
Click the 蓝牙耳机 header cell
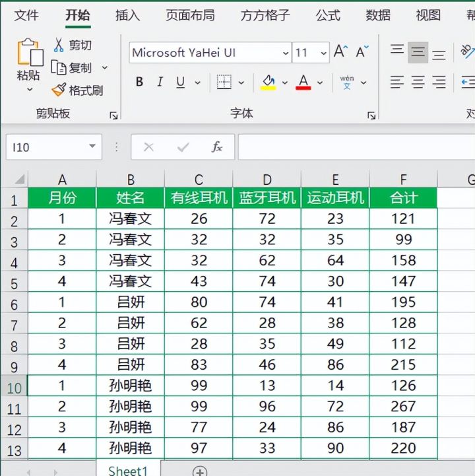pyautogui.click(x=267, y=198)
